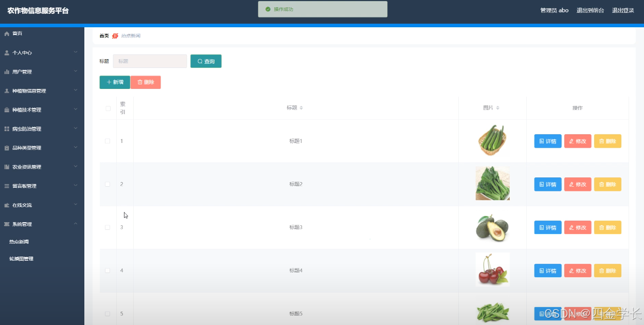Click the 管理员 abo user label
The width and height of the screenshot is (644, 325).
click(x=554, y=10)
